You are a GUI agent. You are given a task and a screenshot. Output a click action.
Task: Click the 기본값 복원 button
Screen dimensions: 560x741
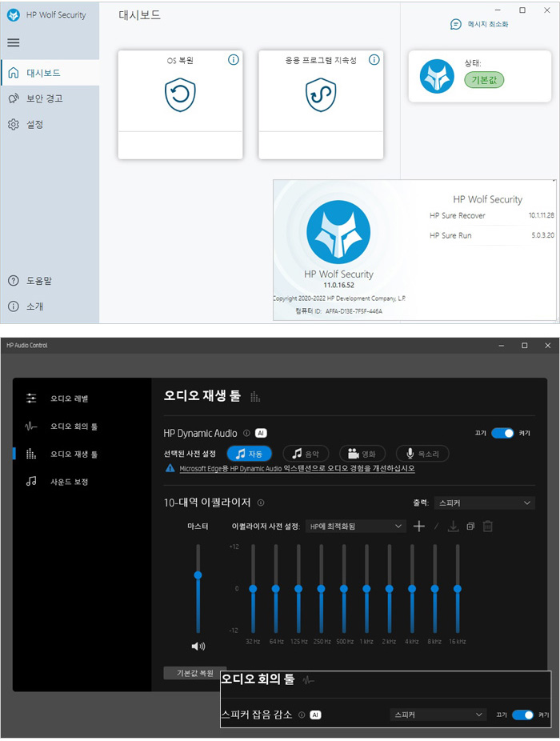pyautogui.click(x=194, y=673)
